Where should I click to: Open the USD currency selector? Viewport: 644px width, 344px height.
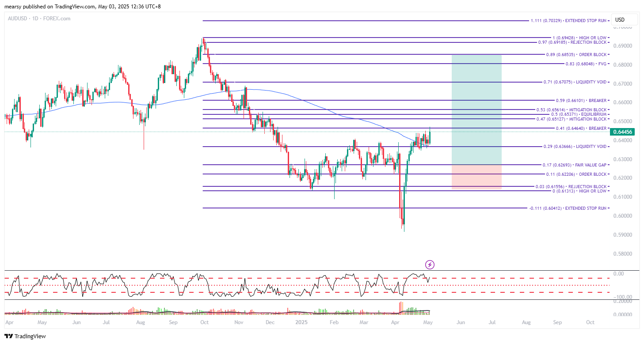[x=624, y=20]
